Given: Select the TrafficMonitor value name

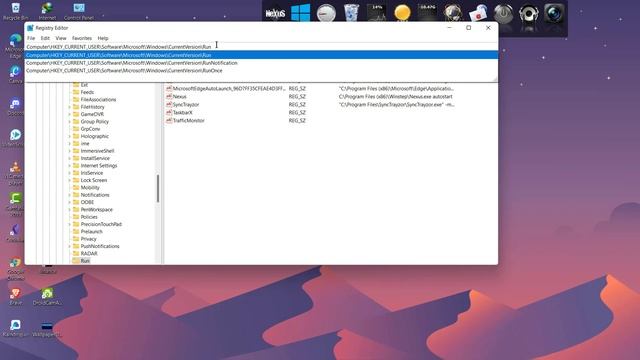Looking at the screenshot, I should point(189,120).
